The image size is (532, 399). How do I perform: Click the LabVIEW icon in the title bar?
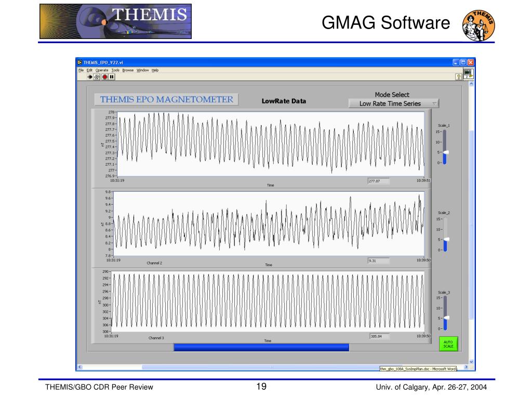(79, 62)
